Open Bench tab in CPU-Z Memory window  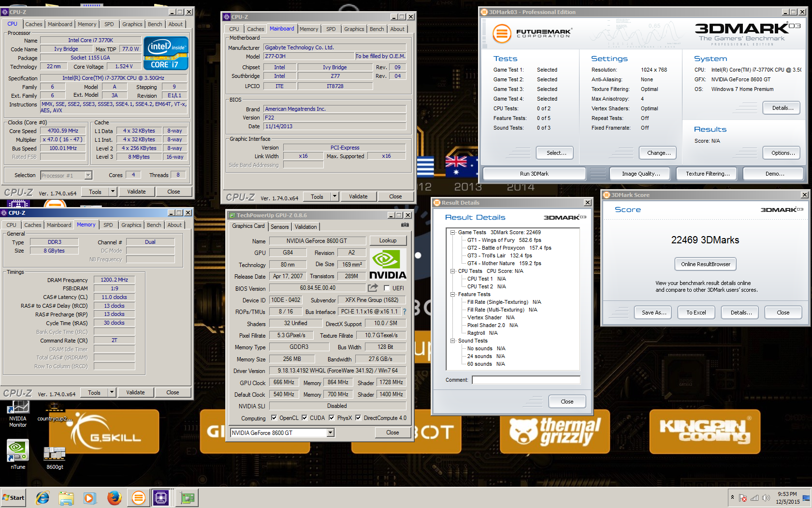[x=154, y=225]
